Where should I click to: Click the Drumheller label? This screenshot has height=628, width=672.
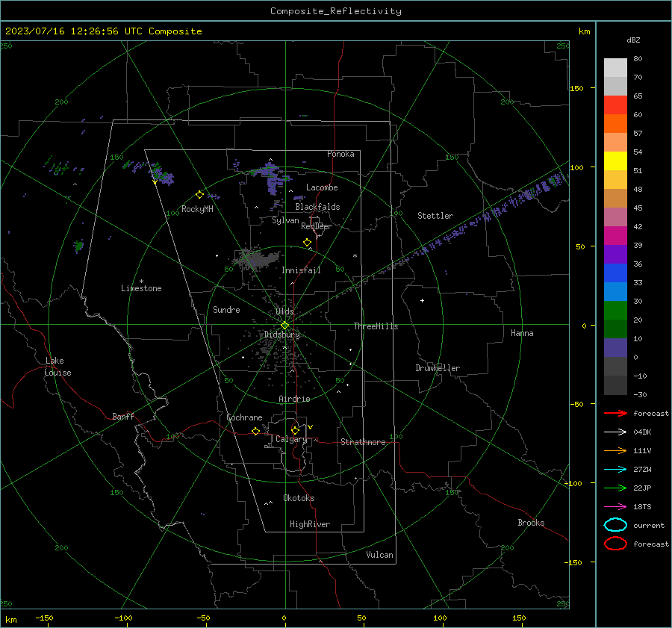(438, 368)
